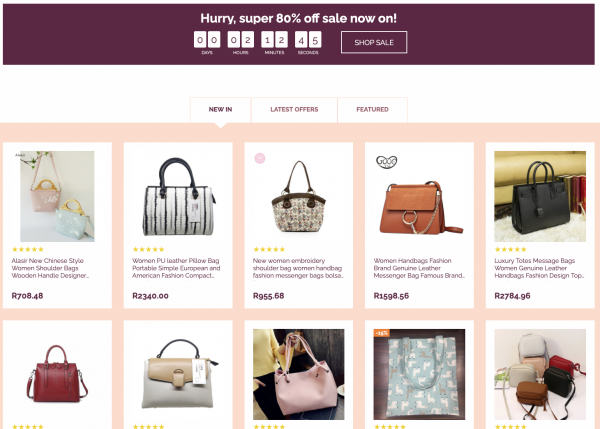Image resolution: width=600 pixels, height=429 pixels.
Task: Open the red leather handbag thumbnail
Action: [x=57, y=374]
